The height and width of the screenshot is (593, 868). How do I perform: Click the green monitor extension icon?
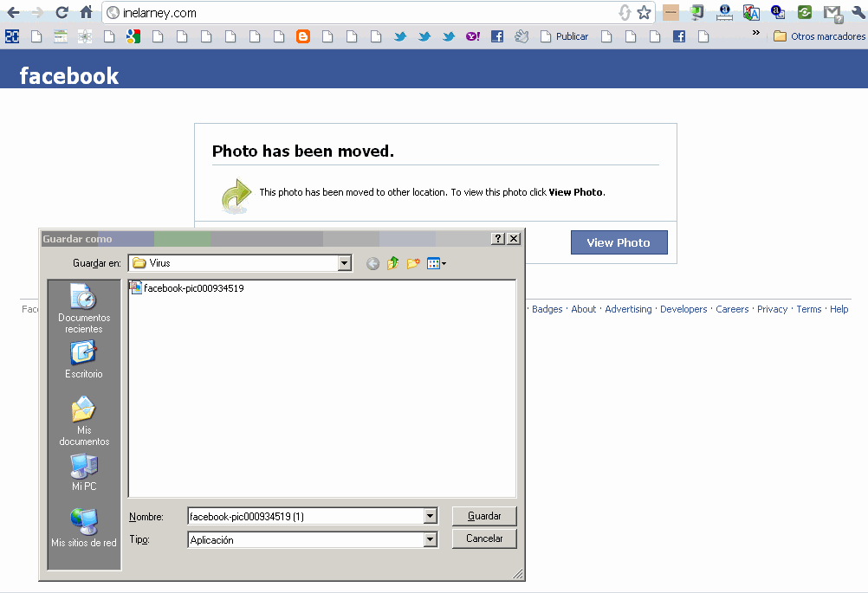[x=697, y=12]
